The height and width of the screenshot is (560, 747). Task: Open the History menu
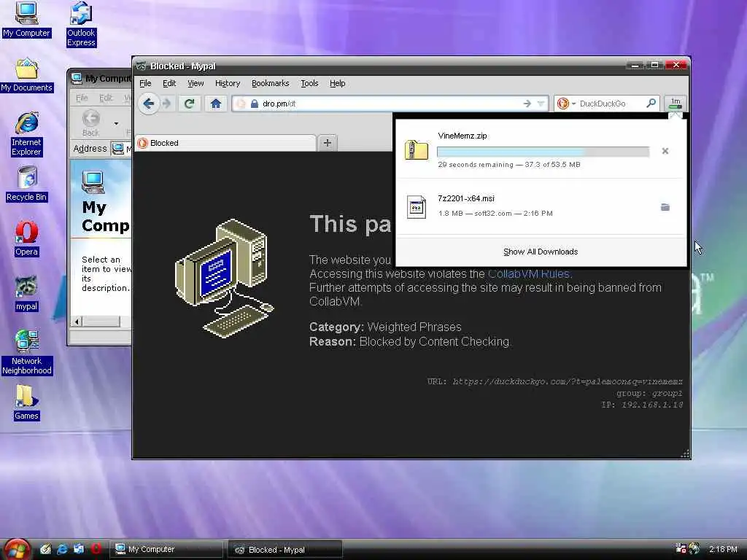coord(228,83)
